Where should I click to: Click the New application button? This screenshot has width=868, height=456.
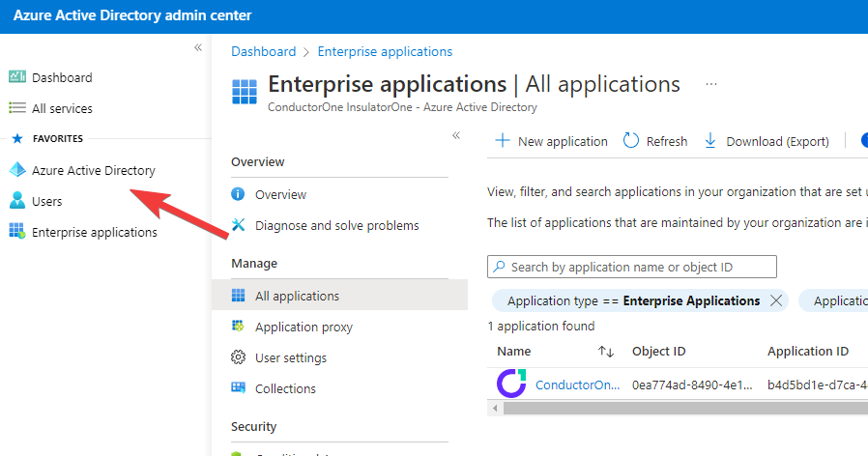click(x=551, y=141)
